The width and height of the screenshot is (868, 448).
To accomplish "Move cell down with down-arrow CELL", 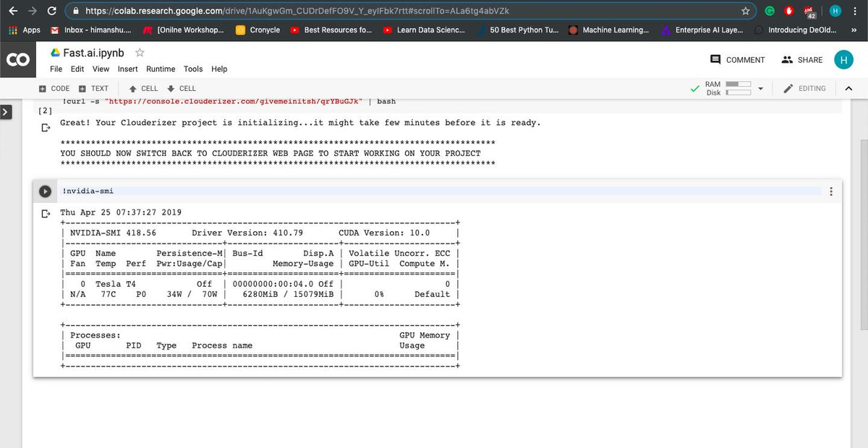I will pos(182,89).
